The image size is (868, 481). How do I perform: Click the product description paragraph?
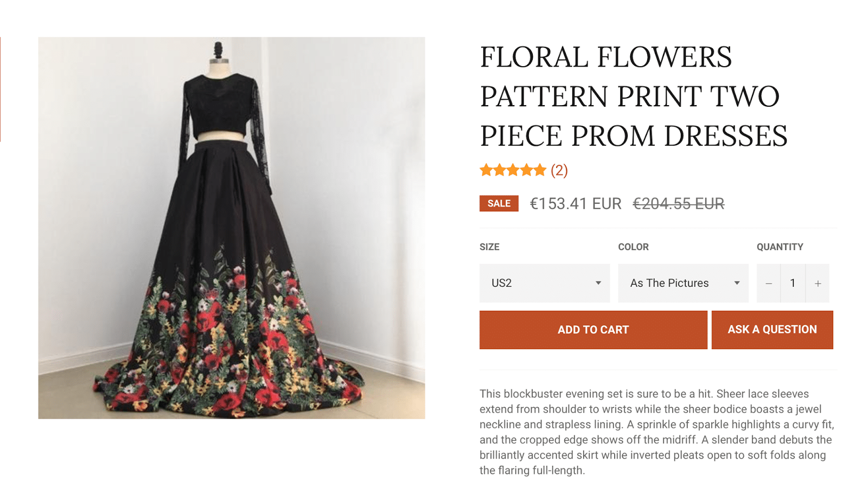pyautogui.click(x=656, y=432)
